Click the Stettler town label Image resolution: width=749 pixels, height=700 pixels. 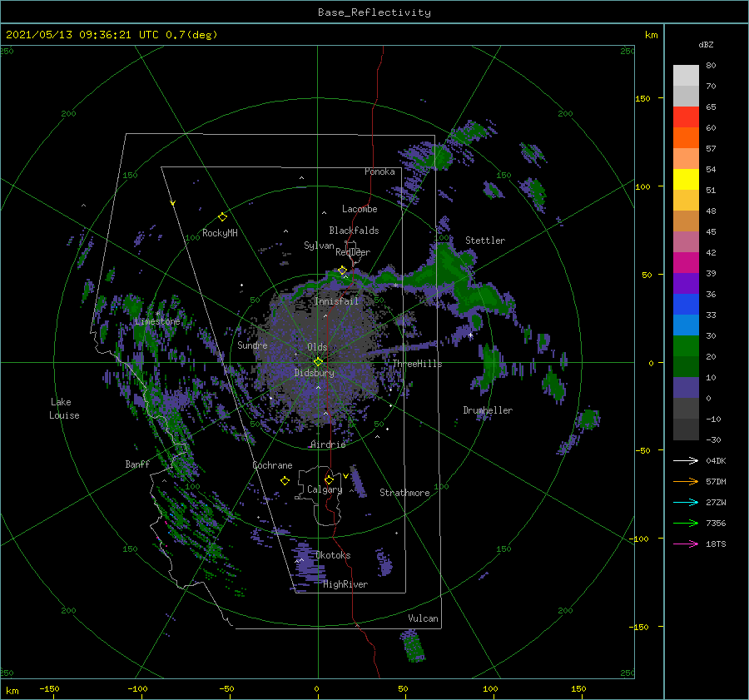(485, 241)
